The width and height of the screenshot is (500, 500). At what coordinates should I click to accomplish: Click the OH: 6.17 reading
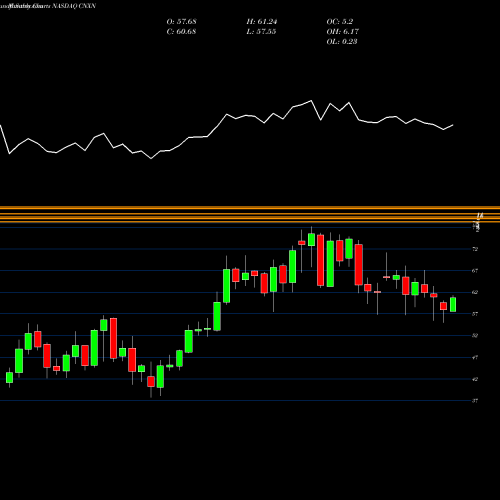pyautogui.click(x=343, y=32)
